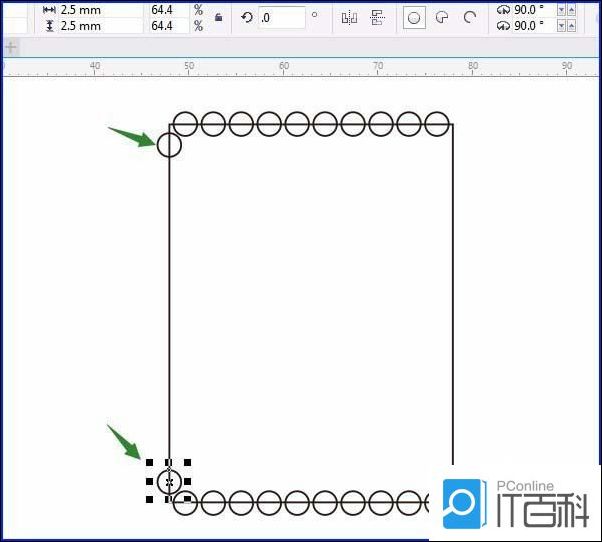Click the 70 mark on the horizontal ruler

tap(378, 66)
